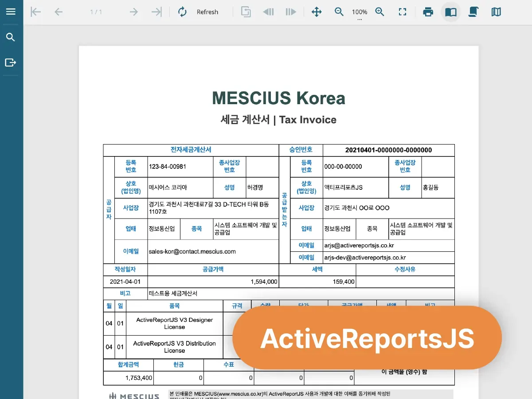This screenshot has height=399, width=532.
Task: Click email arjs-dev@activereportsjs.co.kr
Action: click(365, 257)
